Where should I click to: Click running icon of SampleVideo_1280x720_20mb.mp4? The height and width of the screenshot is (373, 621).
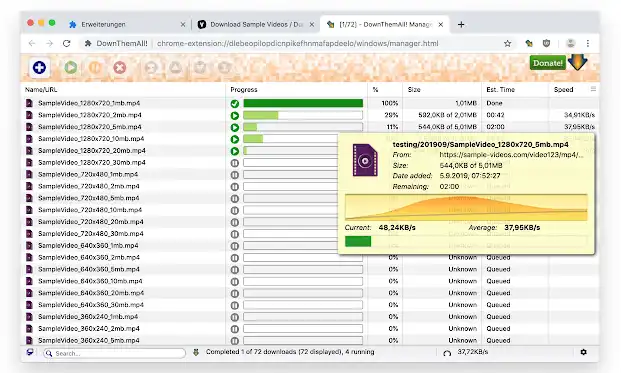(x=234, y=151)
